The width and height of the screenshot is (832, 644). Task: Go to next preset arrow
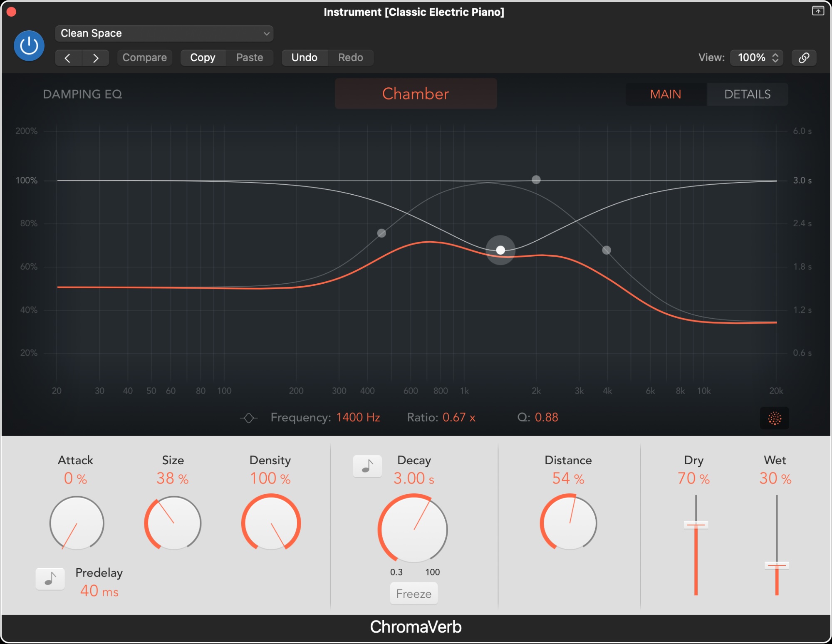(x=96, y=58)
